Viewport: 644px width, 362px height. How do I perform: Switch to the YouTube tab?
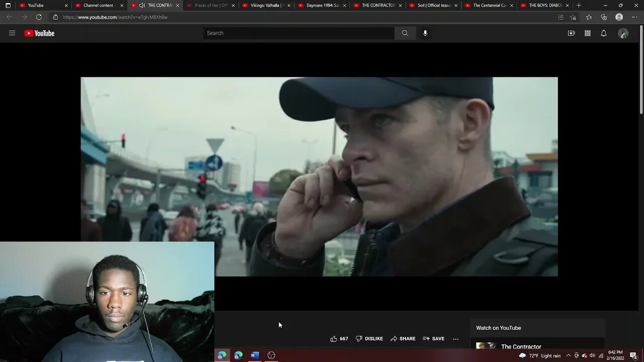[43, 5]
